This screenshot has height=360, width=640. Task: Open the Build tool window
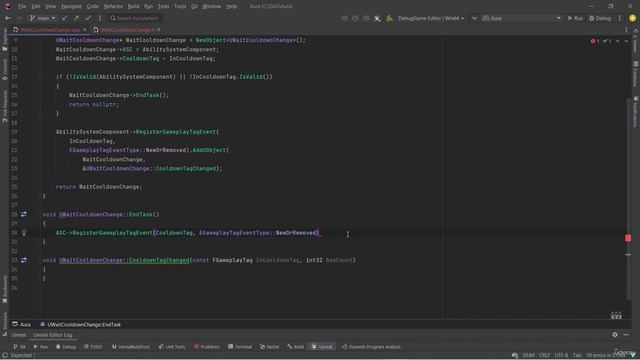pos(296,347)
